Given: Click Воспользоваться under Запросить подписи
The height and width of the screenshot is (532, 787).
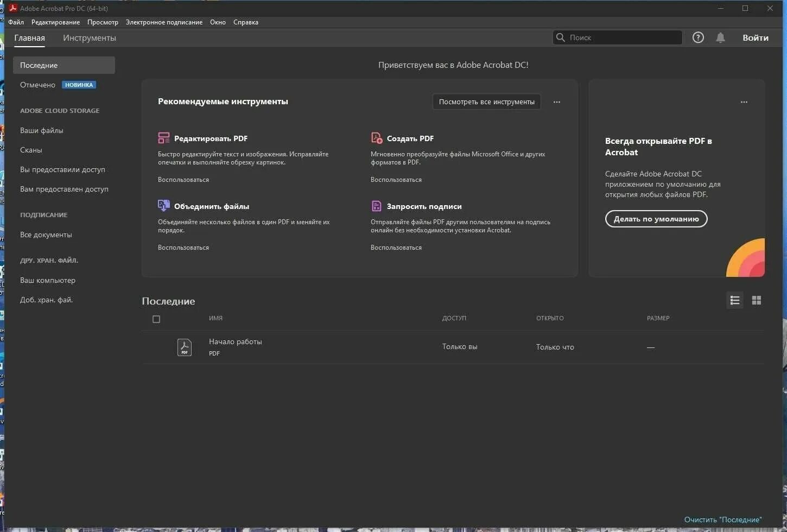Looking at the screenshot, I should click(x=396, y=248).
